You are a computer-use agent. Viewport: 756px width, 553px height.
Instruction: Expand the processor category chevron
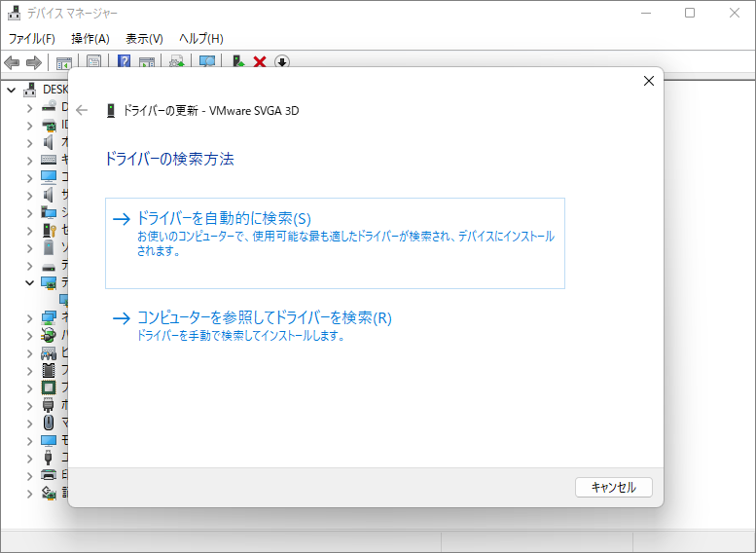tap(29, 388)
